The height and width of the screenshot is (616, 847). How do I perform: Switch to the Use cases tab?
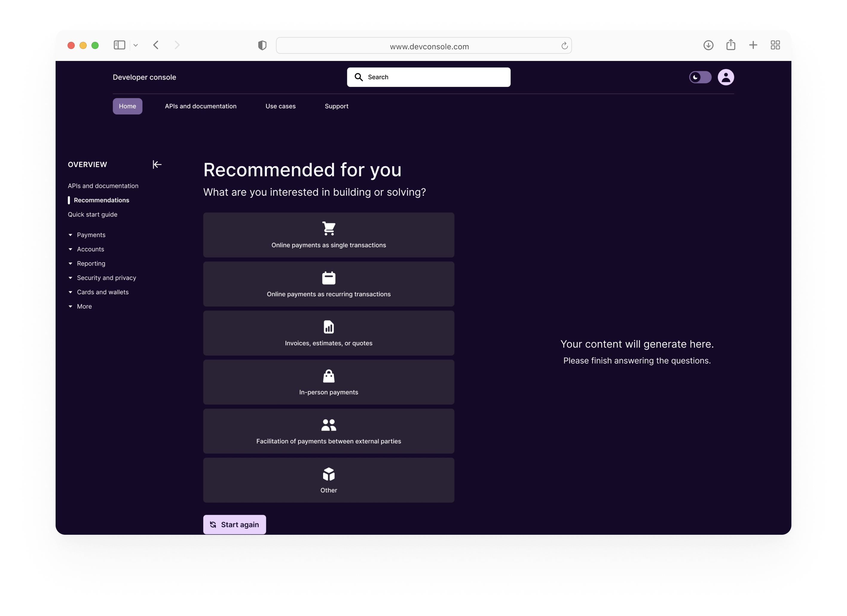[x=280, y=106]
